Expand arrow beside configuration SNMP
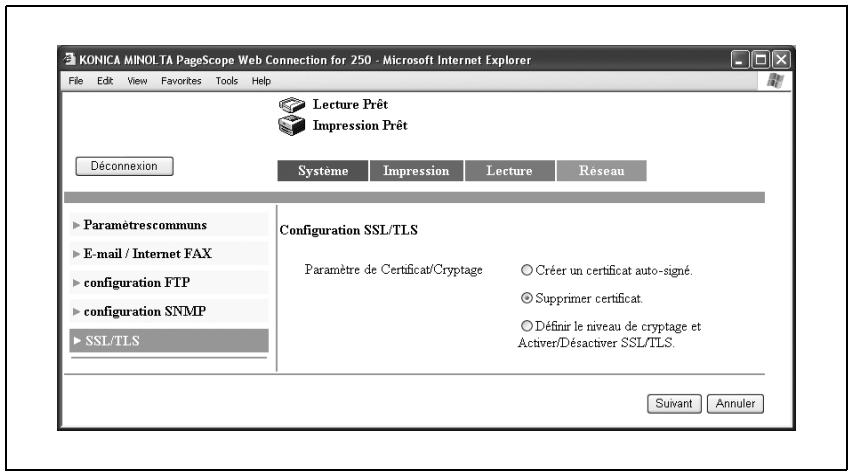Image resolution: width=848 pixels, height=473 pixels. [76, 312]
